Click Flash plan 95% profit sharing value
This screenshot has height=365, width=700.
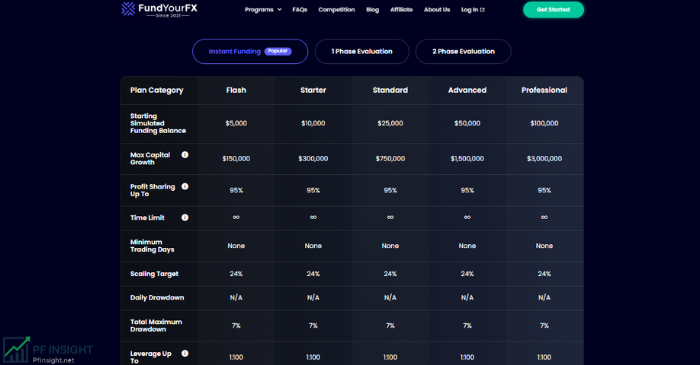click(236, 190)
